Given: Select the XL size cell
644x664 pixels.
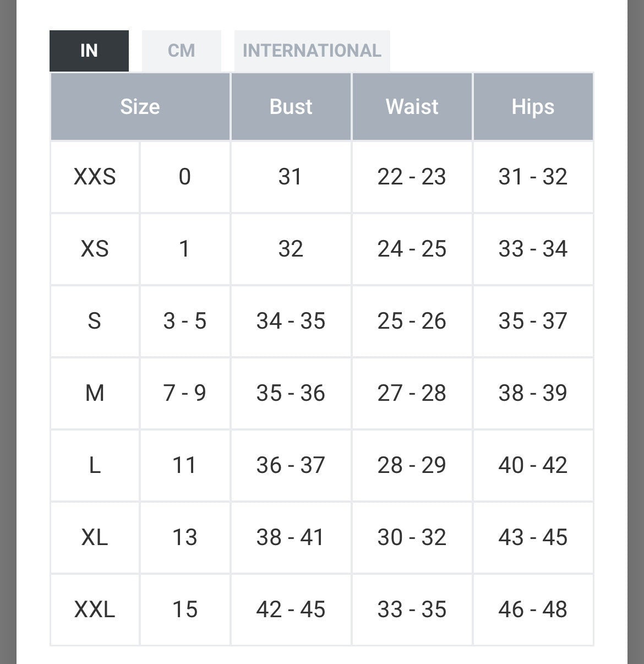Looking at the screenshot, I should pos(95,537).
